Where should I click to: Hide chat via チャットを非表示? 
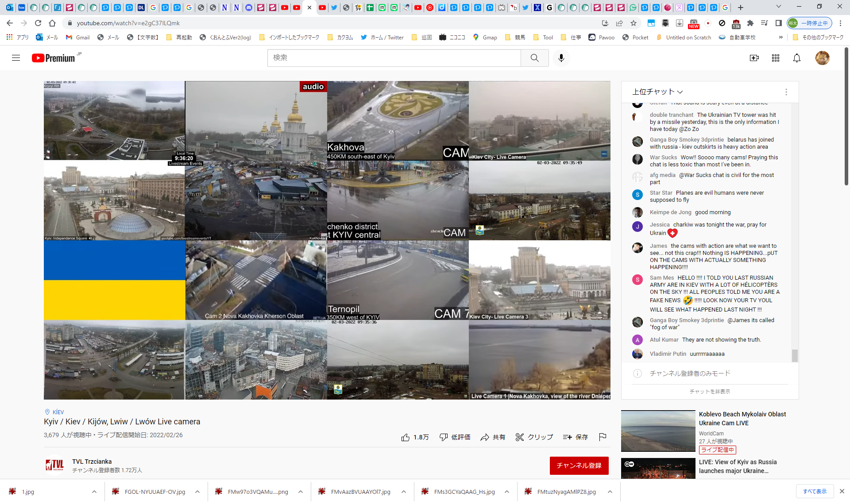[x=710, y=392]
